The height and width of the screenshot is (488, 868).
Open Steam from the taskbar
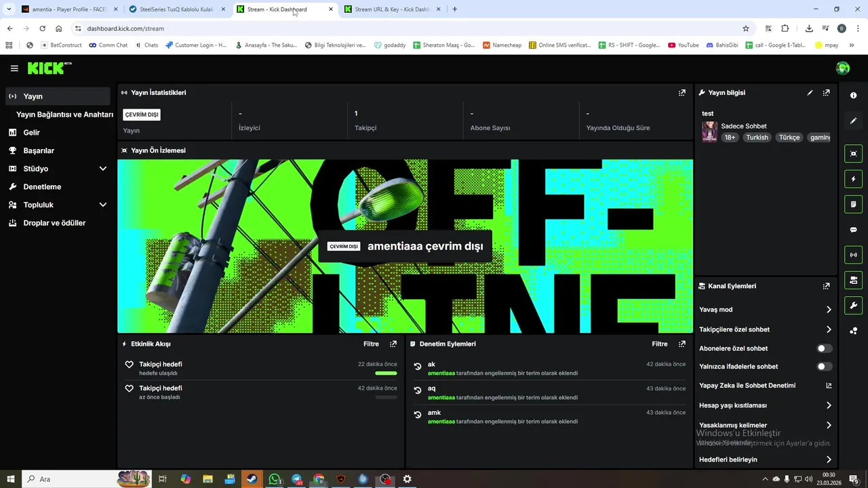click(252, 479)
